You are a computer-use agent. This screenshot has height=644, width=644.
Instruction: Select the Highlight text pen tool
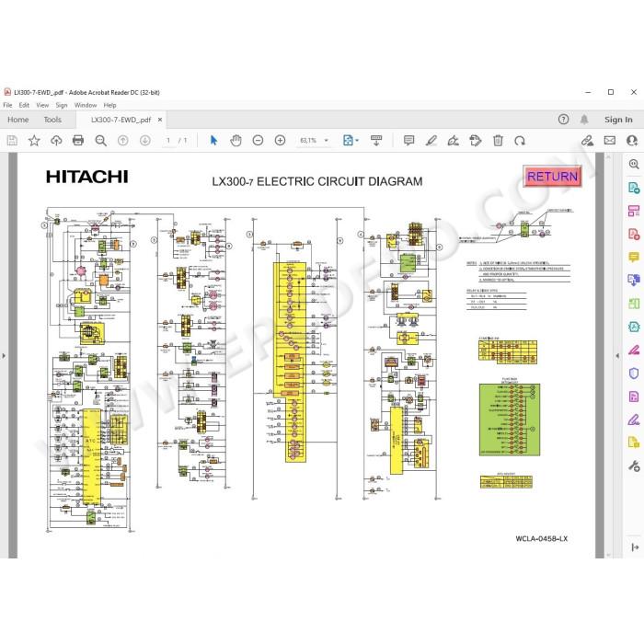pos(431,141)
